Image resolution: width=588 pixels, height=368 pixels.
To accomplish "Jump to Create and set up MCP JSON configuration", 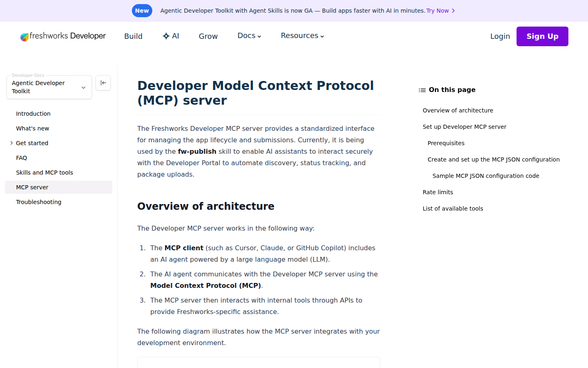I will pyautogui.click(x=493, y=159).
